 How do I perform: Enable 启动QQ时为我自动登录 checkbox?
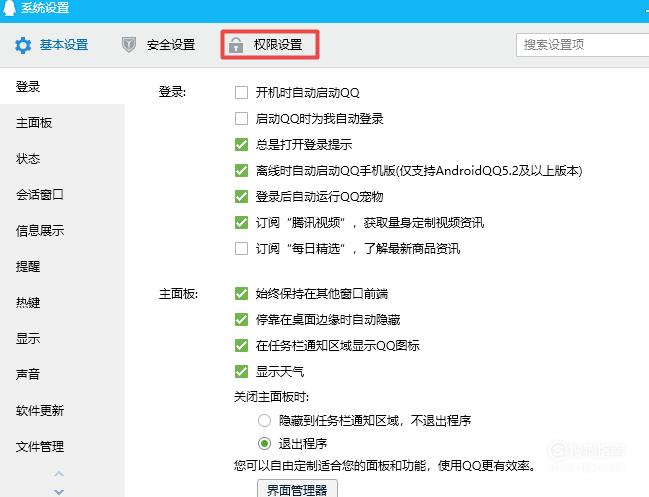pyautogui.click(x=241, y=119)
